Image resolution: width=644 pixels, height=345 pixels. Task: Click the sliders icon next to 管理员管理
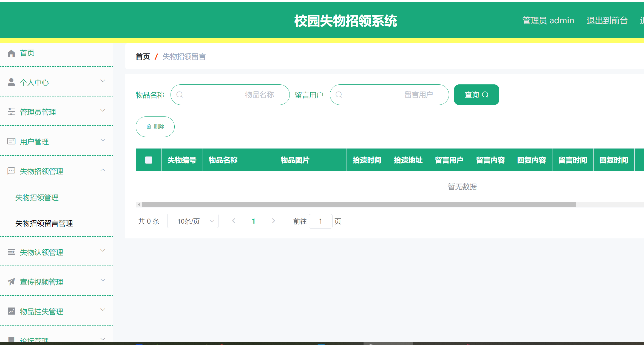click(x=11, y=112)
